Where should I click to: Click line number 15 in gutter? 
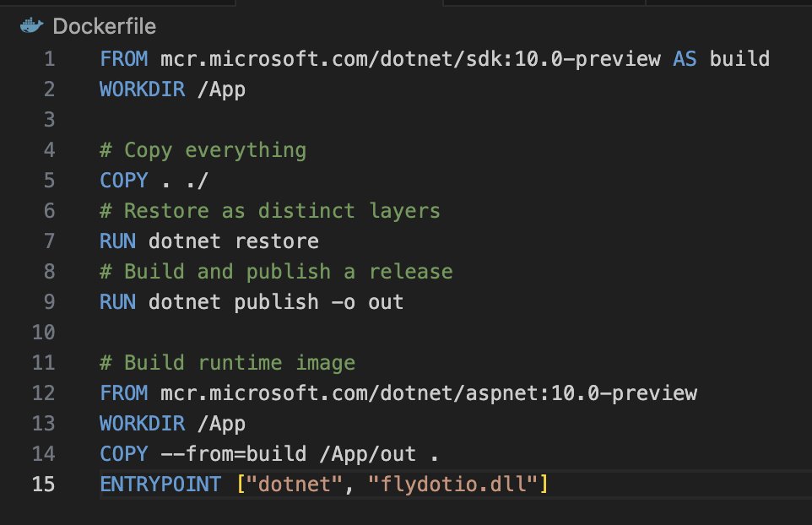pyautogui.click(x=44, y=484)
